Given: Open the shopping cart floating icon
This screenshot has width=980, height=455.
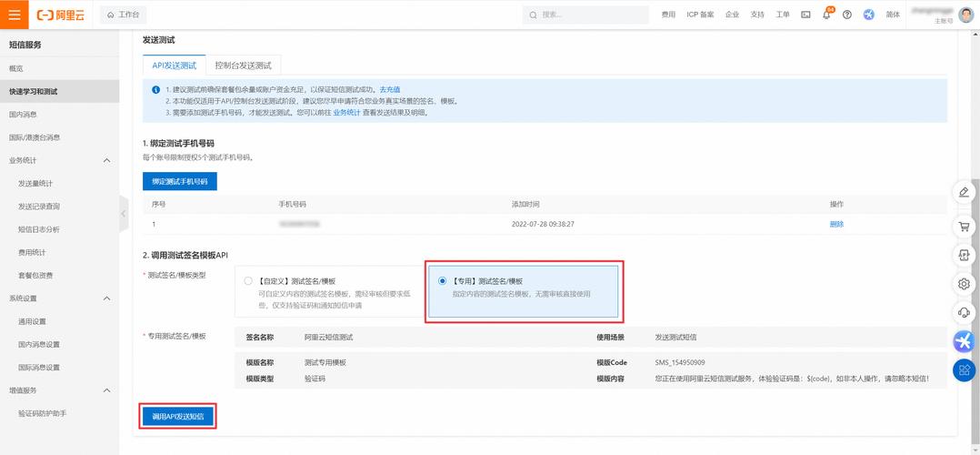Looking at the screenshot, I should [x=964, y=226].
